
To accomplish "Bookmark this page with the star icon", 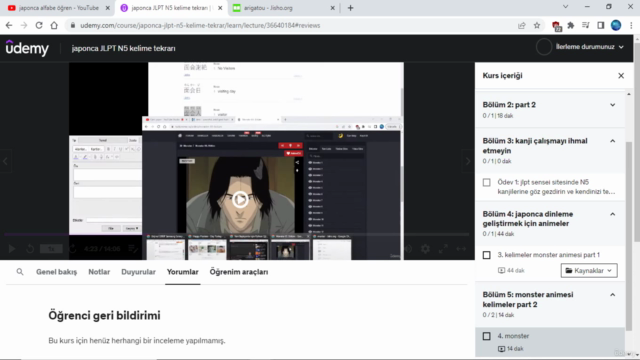I will coord(537,25).
